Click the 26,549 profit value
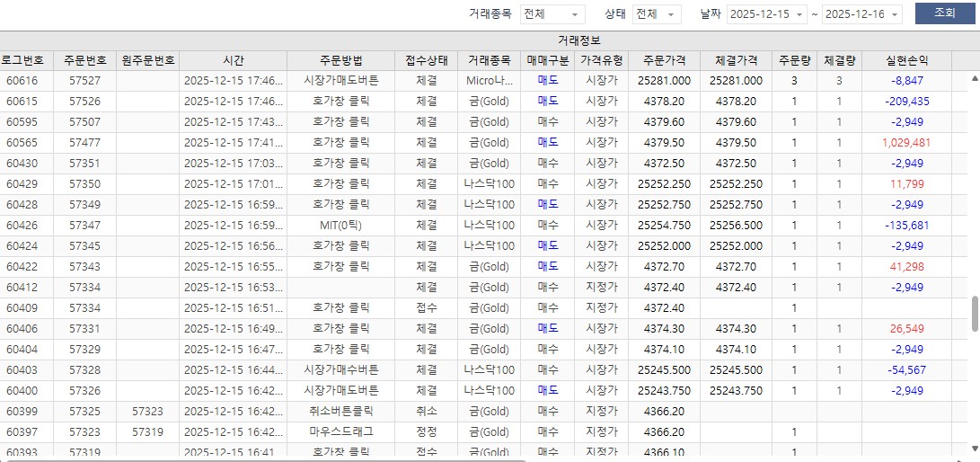This screenshot has height=462, width=980. pyautogui.click(x=907, y=328)
